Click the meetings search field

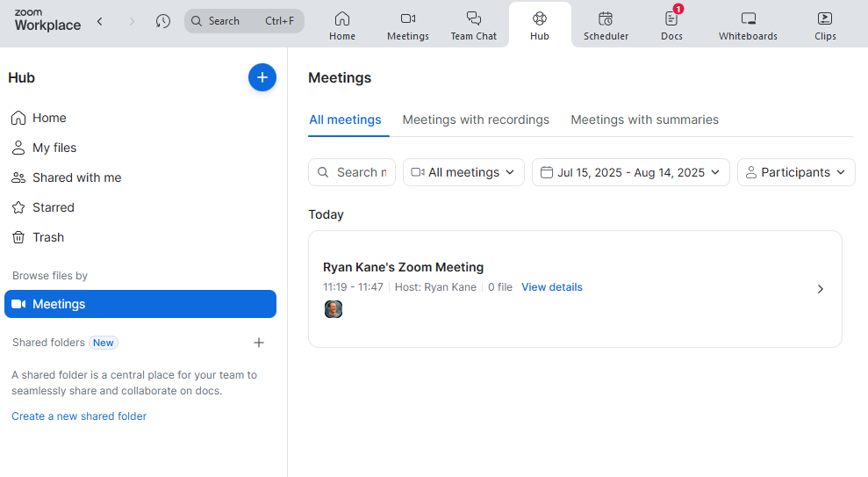352,172
